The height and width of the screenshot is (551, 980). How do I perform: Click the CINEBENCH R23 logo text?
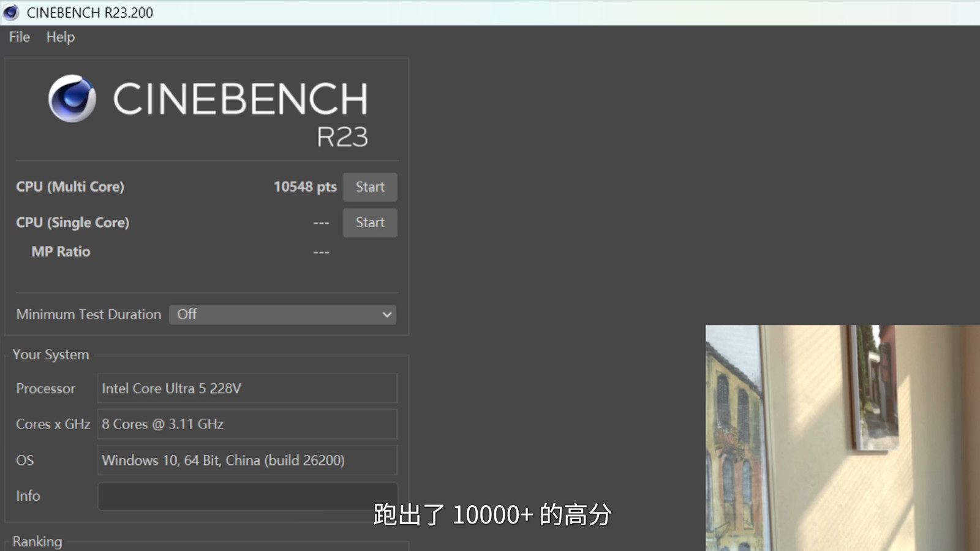[241, 113]
